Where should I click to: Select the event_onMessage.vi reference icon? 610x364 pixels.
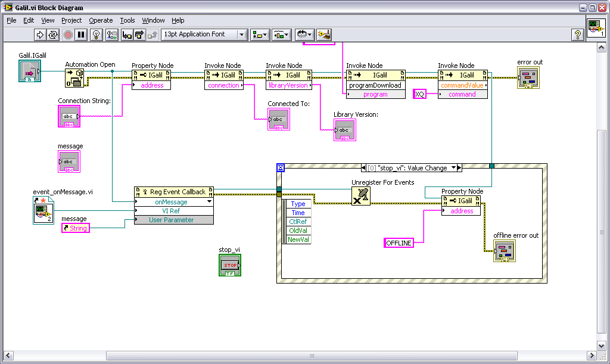tap(43, 210)
